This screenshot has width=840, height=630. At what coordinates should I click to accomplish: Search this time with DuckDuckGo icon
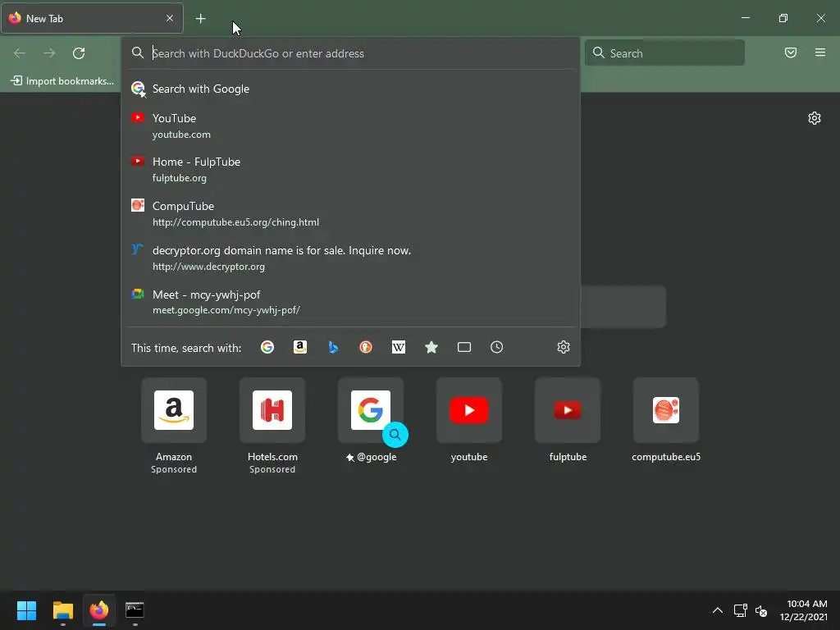coord(366,347)
